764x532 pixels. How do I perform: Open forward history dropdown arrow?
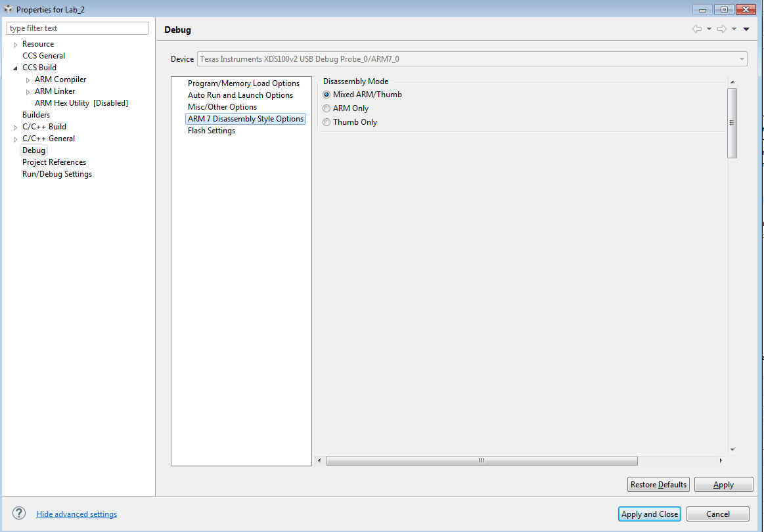click(734, 30)
